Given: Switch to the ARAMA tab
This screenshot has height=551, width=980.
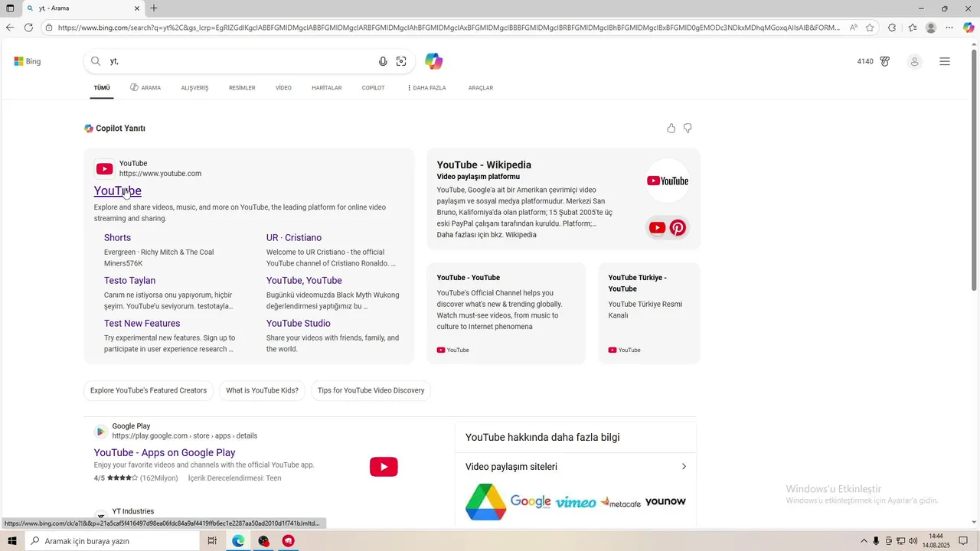Looking at the screenshot, I should point(145,88).
